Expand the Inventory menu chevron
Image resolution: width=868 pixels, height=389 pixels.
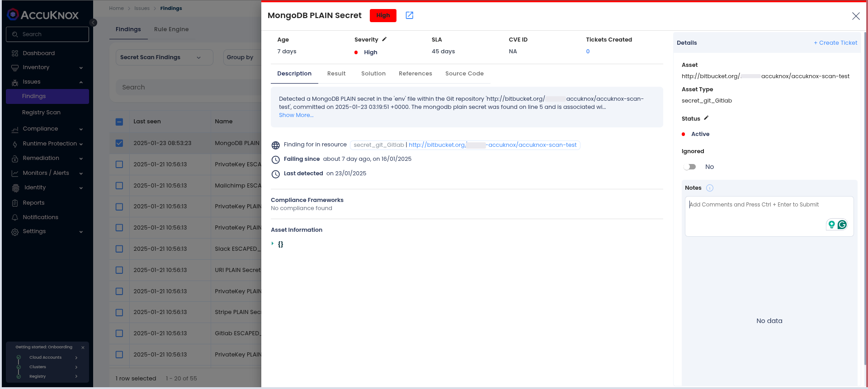81,68
